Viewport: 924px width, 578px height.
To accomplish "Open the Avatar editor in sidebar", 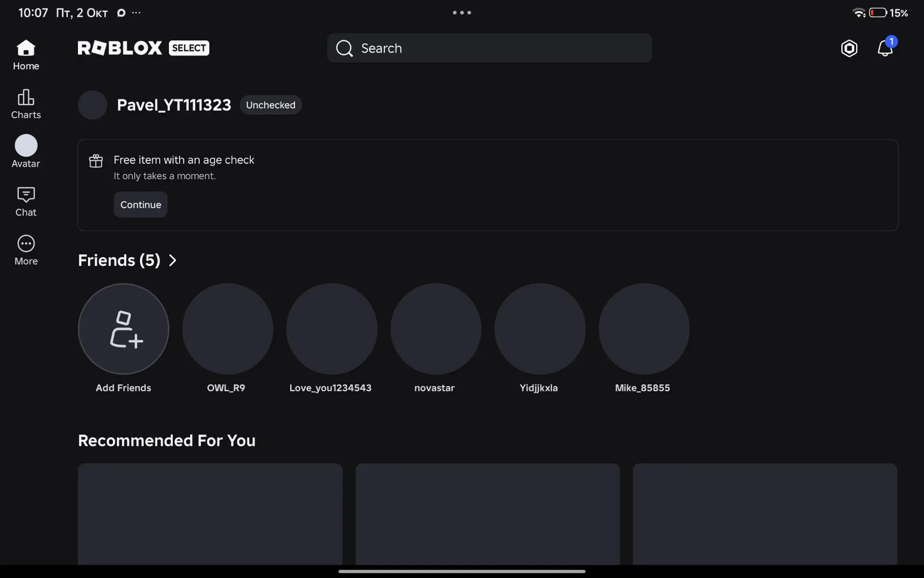I will click(x=26, y=152).
